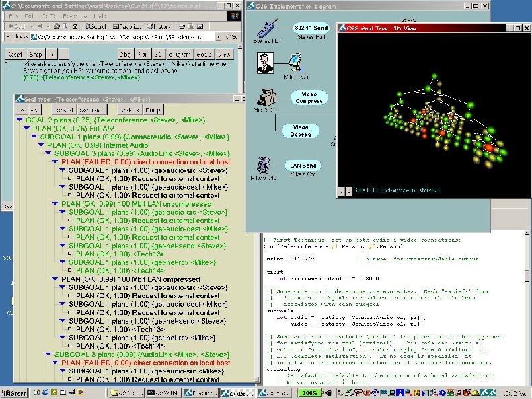532x399 pixels.
Task: Click the Stop loading icon in browser toolbar
Action: (56, 26)
